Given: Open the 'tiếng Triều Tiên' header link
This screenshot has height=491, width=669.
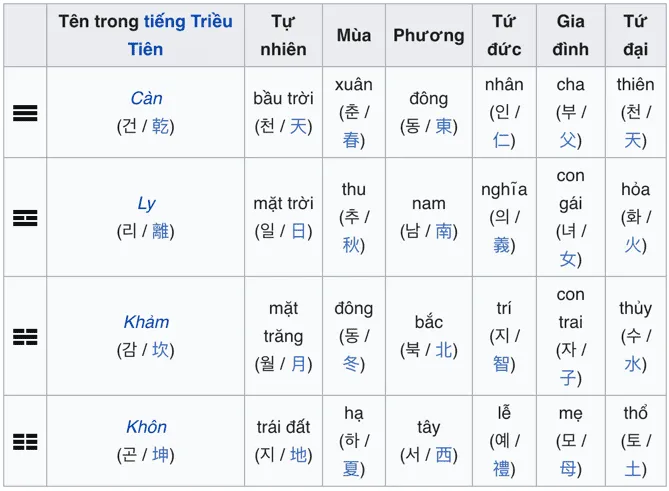Looking at the screenshot, I should tap(181, 35).
